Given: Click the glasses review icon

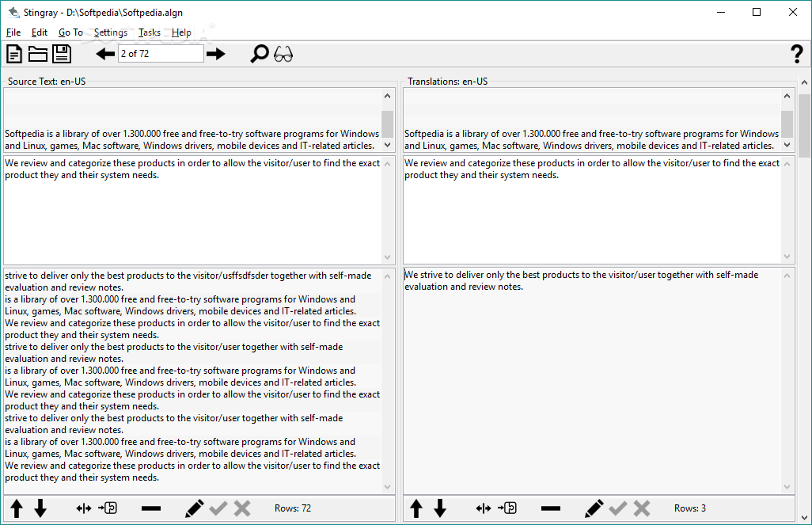Looking at the screenshot, I should point(283,55).
